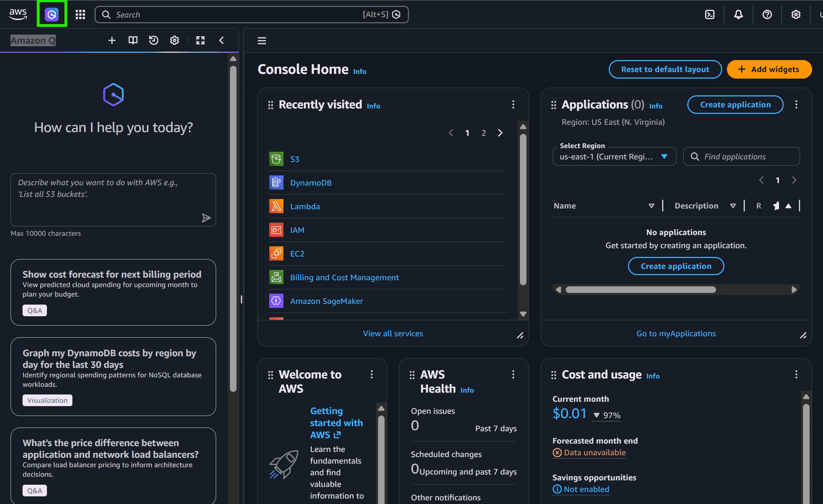
Task: Open the services grid menu icon
Action: point(80,14)
